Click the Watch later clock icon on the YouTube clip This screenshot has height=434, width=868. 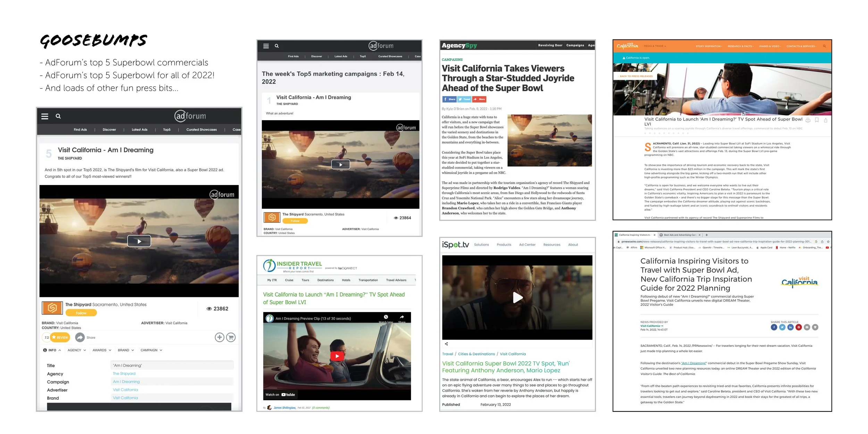click(386, 317)
